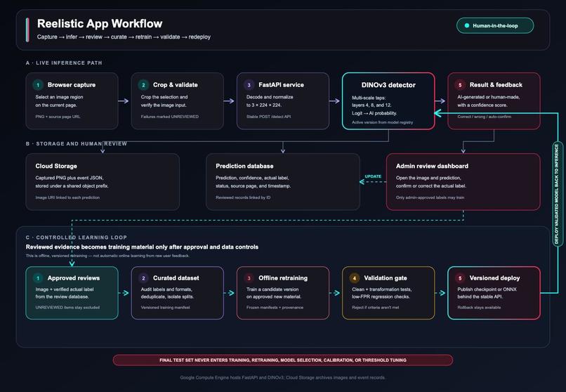
Task: Click "Publish checkpoint or ONNX" text
Action: pos(487,289)
